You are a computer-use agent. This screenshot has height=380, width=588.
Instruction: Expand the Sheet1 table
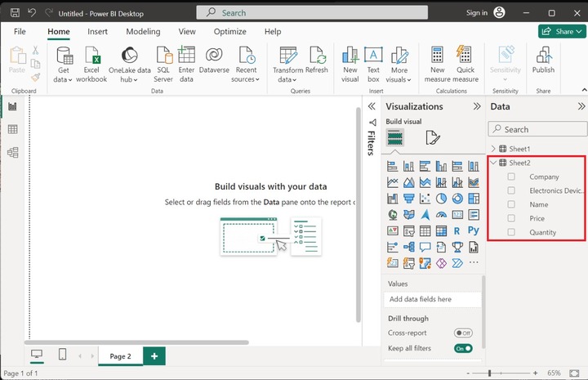(x=493, y=149)
